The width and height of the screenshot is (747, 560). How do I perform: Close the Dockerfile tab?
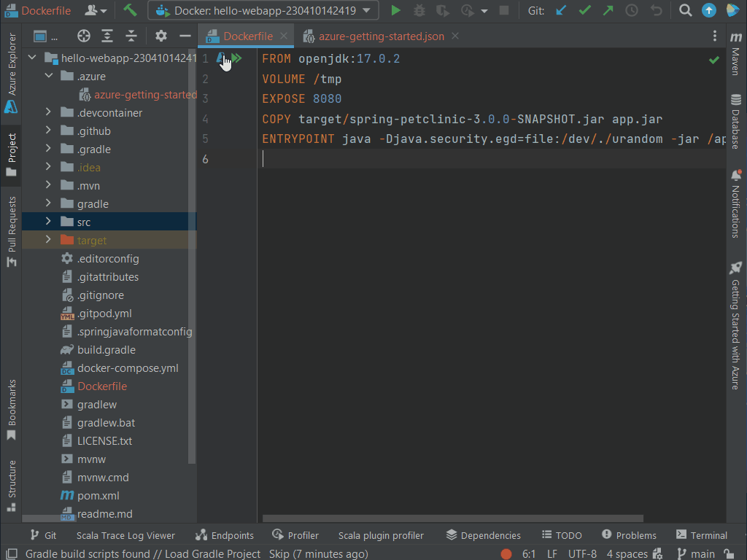tap(284, 36)
